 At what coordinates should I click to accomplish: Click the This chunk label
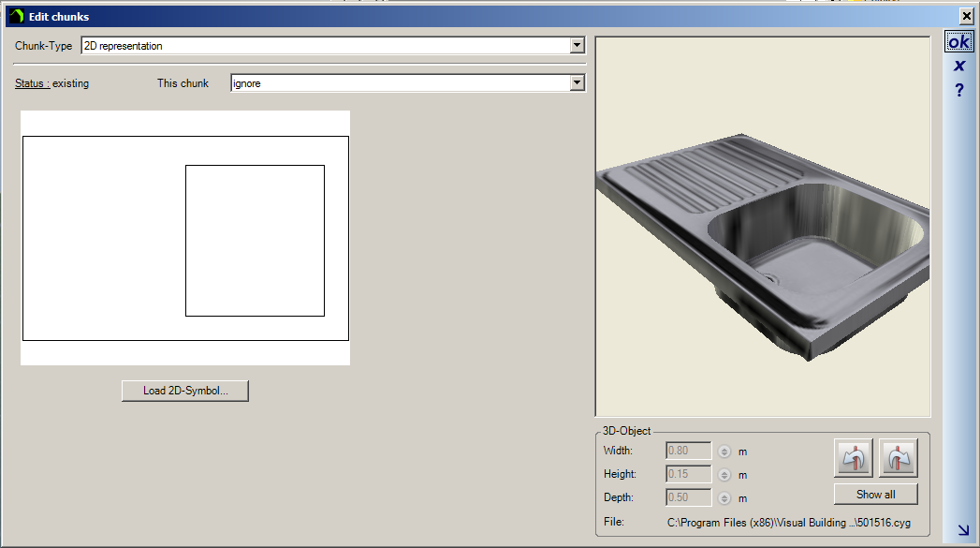click(183, 83)
